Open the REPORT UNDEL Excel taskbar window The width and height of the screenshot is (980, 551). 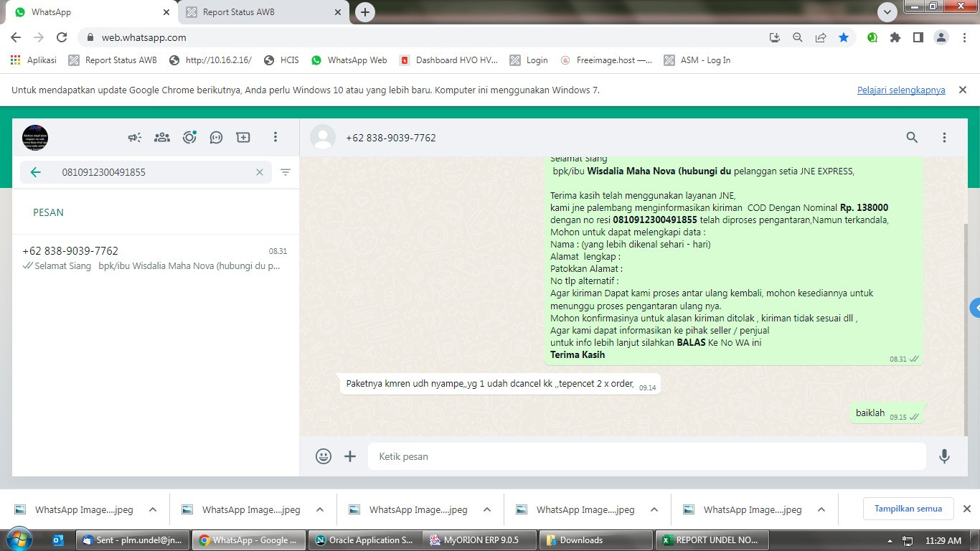click(712, 540)
